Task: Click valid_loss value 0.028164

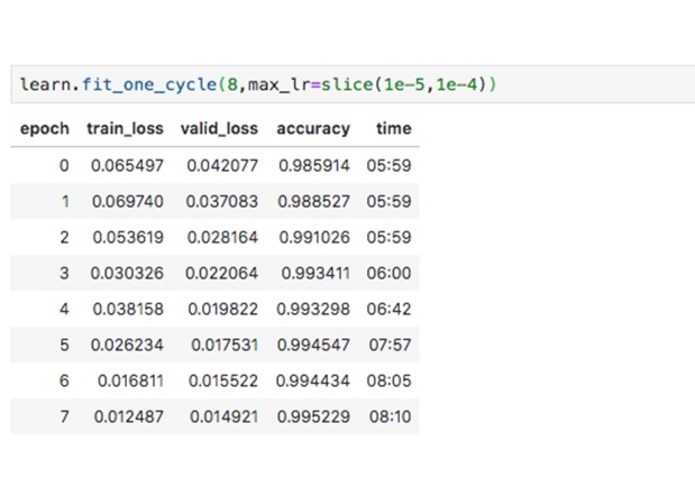Action: pos(223,237)
